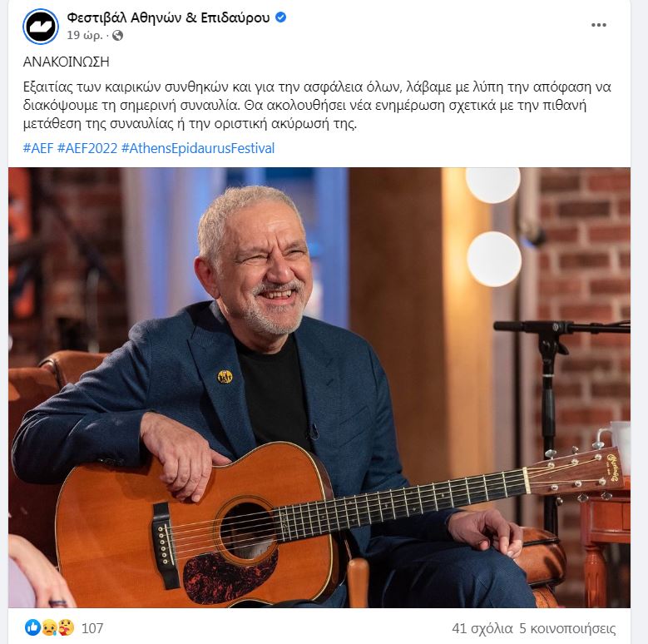
Task: Click the announcement paragraph text
Action: [x=317, y=106]
